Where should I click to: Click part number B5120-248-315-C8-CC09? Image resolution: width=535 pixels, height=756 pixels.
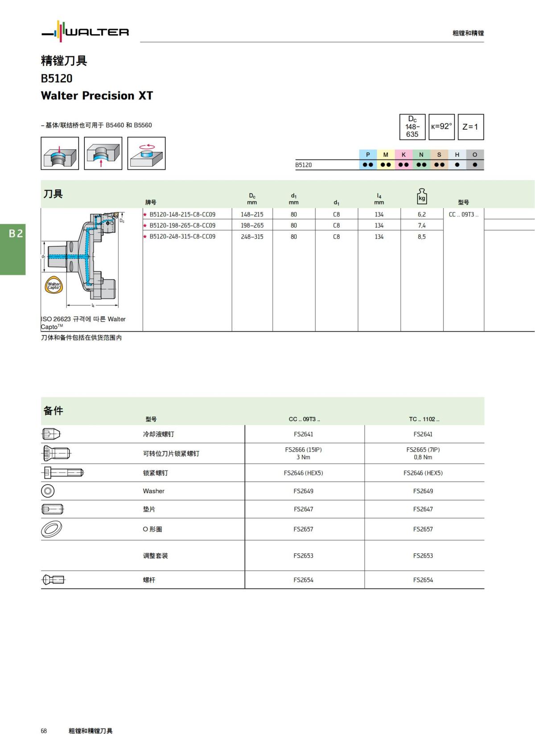coord(182,237)
